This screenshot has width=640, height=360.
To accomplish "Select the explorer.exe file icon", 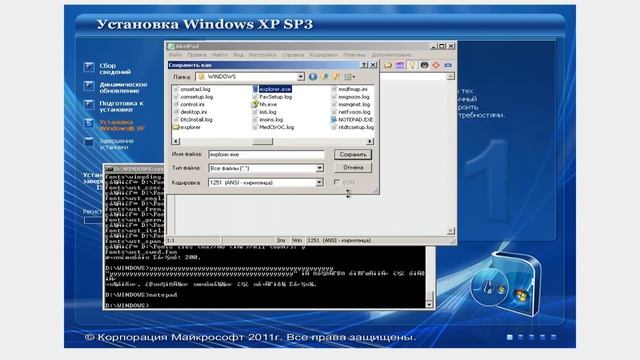I will [255, 89].
